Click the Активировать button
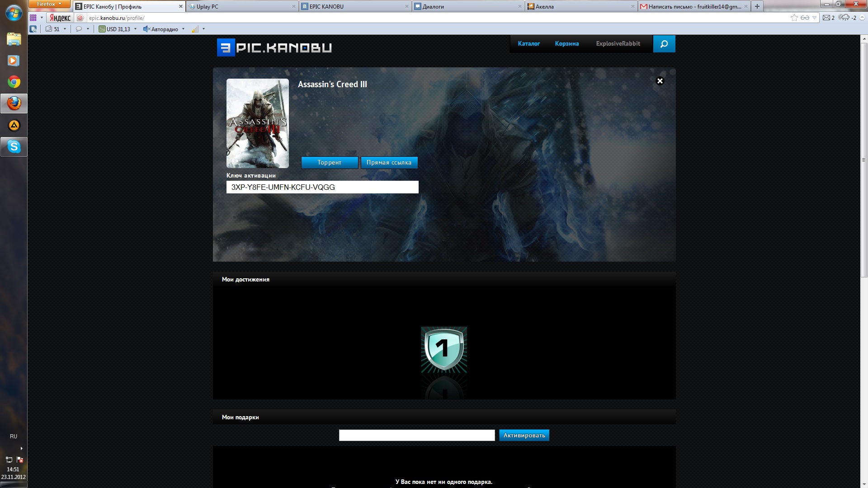The width and height of the screenshot is (868, 488). (x=524, y=436)
